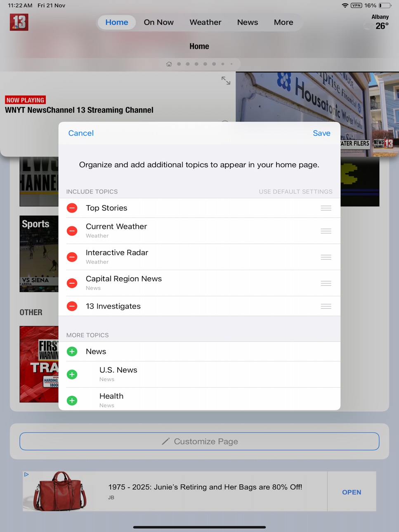The height and width of the screenshot is (532, 399).
Task: Add News topic with green plus icon
Action: point(72,351)
